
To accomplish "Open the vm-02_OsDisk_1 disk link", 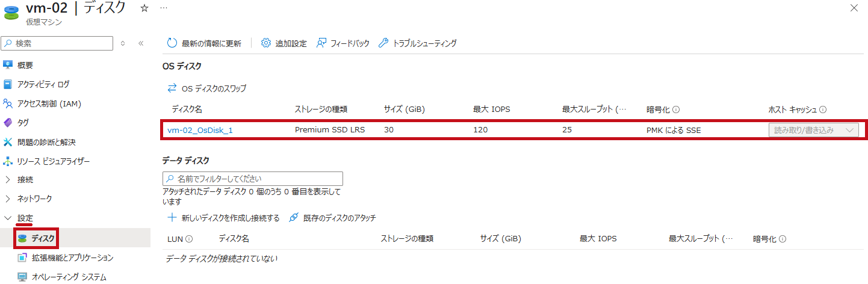I will pos(200,130).
